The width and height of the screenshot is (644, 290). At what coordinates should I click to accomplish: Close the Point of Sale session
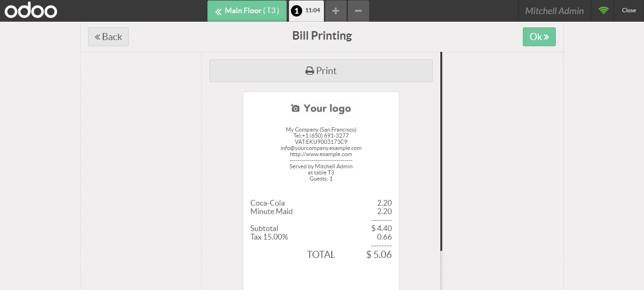629,10
